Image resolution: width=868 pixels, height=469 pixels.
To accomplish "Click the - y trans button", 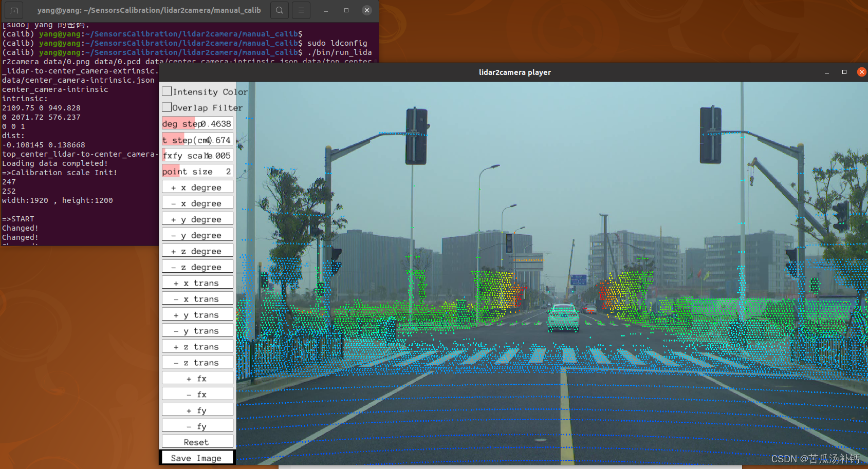I will pyautogui.click(x=197, y=330).
